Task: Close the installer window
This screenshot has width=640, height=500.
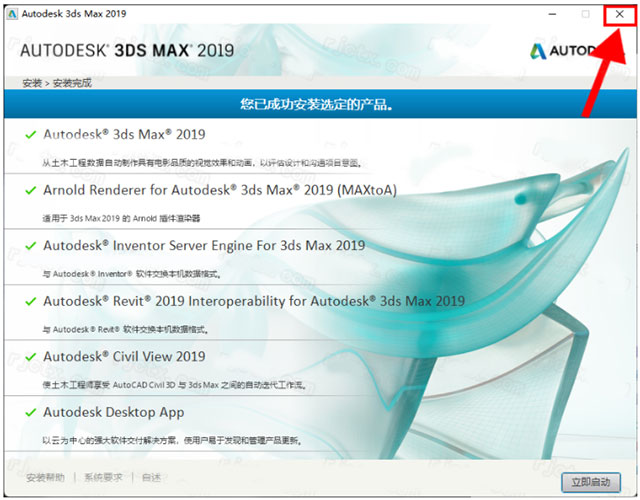Action: (x=619, y=14)
